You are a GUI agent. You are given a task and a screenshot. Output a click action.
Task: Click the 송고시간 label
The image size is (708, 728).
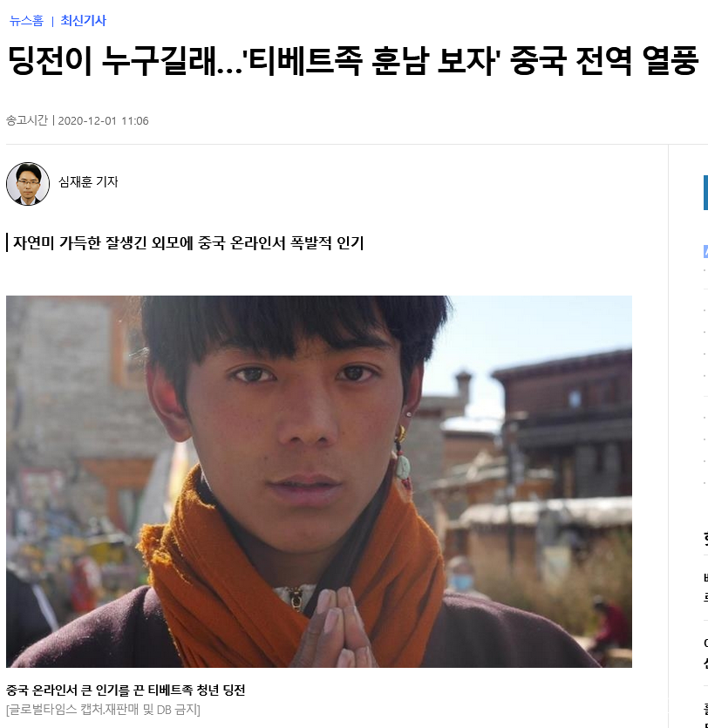[27, 120]
